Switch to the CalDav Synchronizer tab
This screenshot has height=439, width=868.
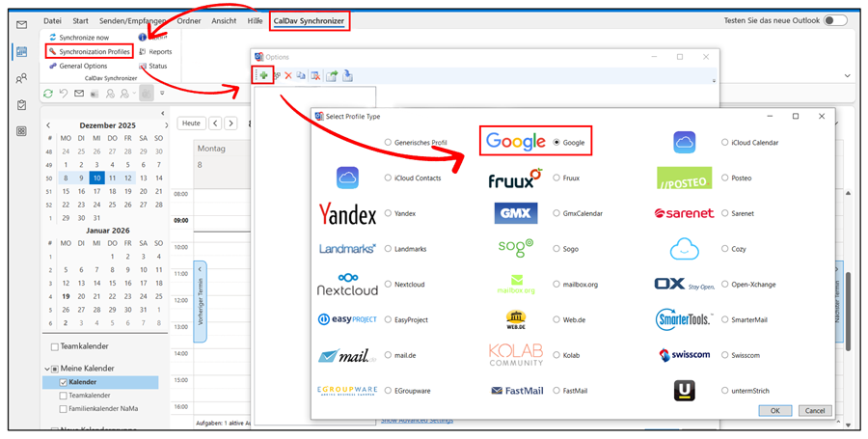pyautogui.click(x=308, y=20)
